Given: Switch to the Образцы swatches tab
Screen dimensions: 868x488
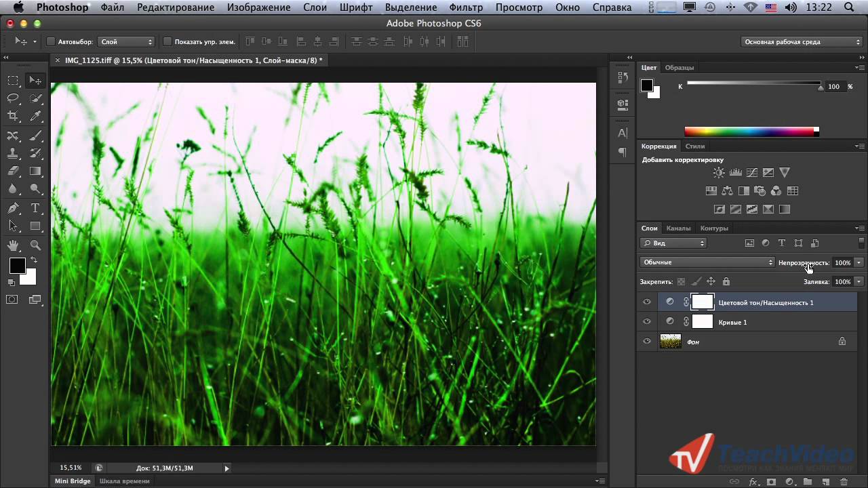Looking at the screenshot, I should (679, 68).
